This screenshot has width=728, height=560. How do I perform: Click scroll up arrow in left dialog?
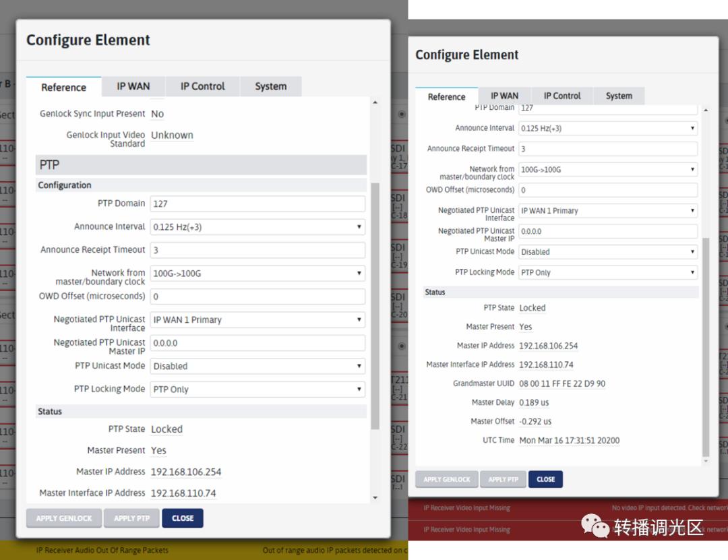(375, 102)
